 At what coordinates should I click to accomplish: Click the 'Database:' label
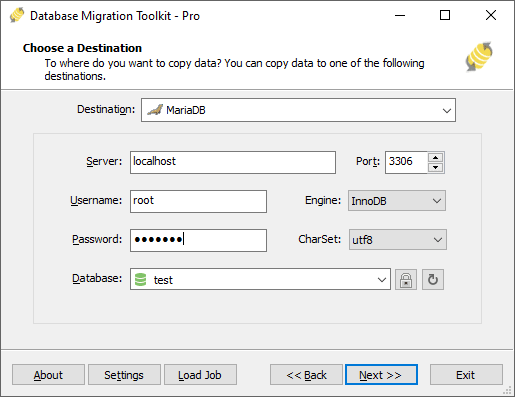pos(97,278)
